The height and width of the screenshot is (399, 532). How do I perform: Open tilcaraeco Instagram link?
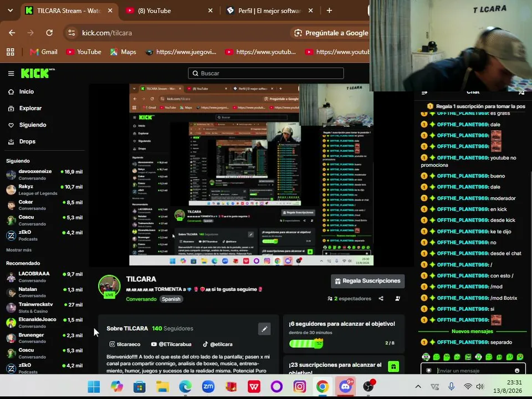[125, 344]
